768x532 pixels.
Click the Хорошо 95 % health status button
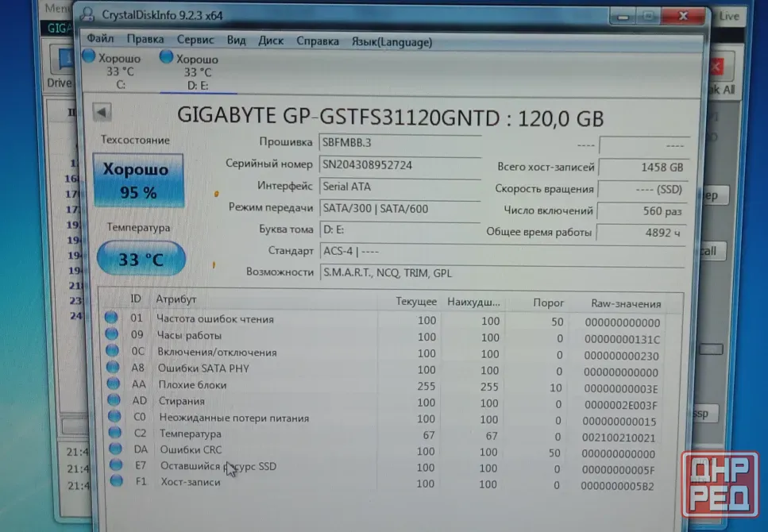(x=138, y=180)
